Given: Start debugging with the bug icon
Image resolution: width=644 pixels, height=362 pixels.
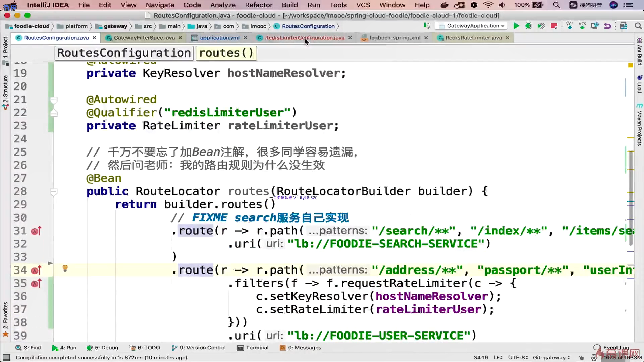Looking at the screenshot, I should tap(529, 26).
